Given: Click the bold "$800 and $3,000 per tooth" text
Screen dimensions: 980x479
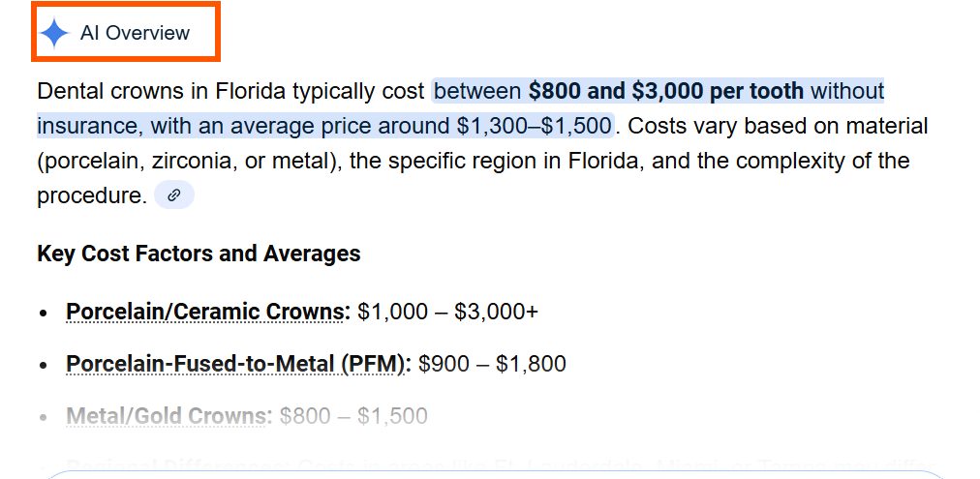Looking at the screenshot, I should click(665, 91).
